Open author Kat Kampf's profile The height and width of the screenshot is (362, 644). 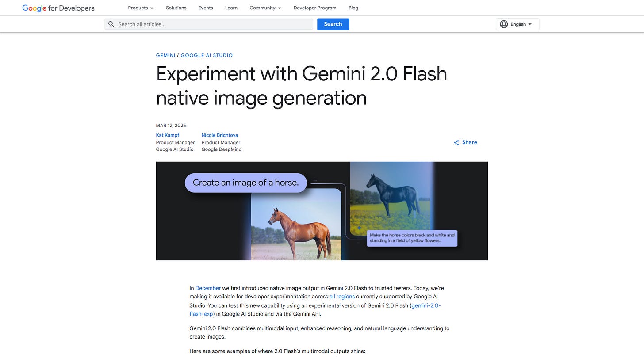point(168,135)
